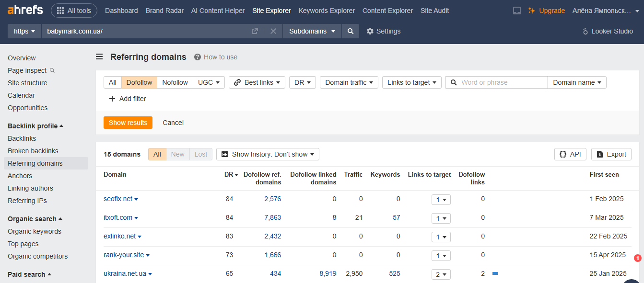Go to Dashboard
The image size is (644, 283).
coord(121,11)
